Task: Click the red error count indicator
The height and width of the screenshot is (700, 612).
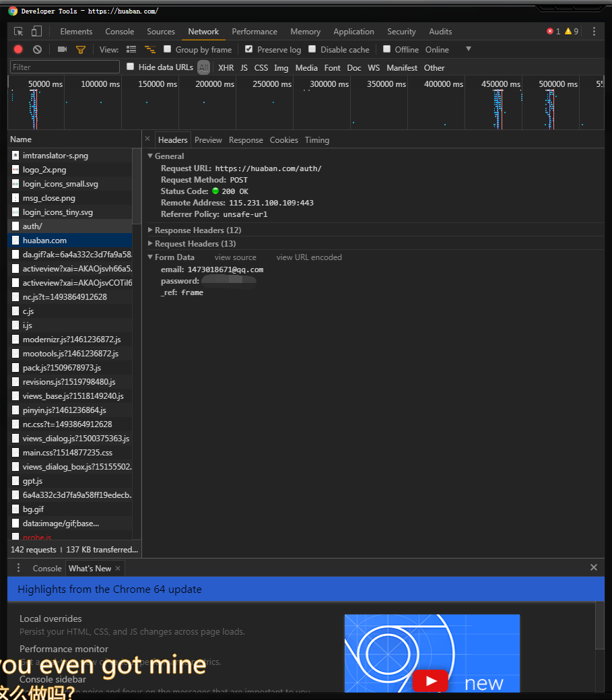Action: [553, 31]
